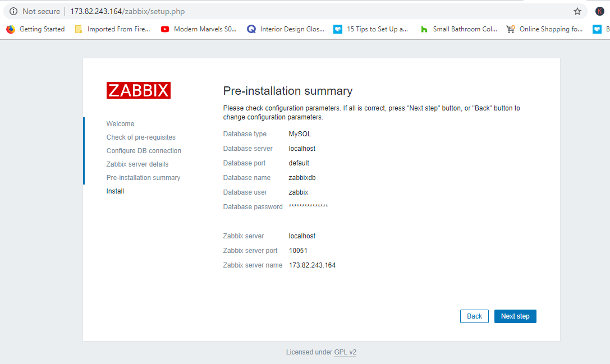Click the Database server label

[x=248, y=149]
